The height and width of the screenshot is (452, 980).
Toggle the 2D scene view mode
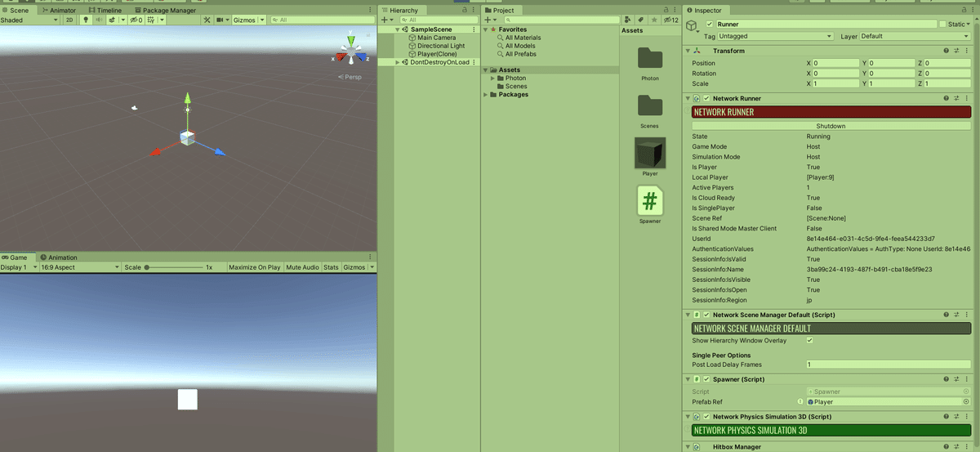click(69, 20)
